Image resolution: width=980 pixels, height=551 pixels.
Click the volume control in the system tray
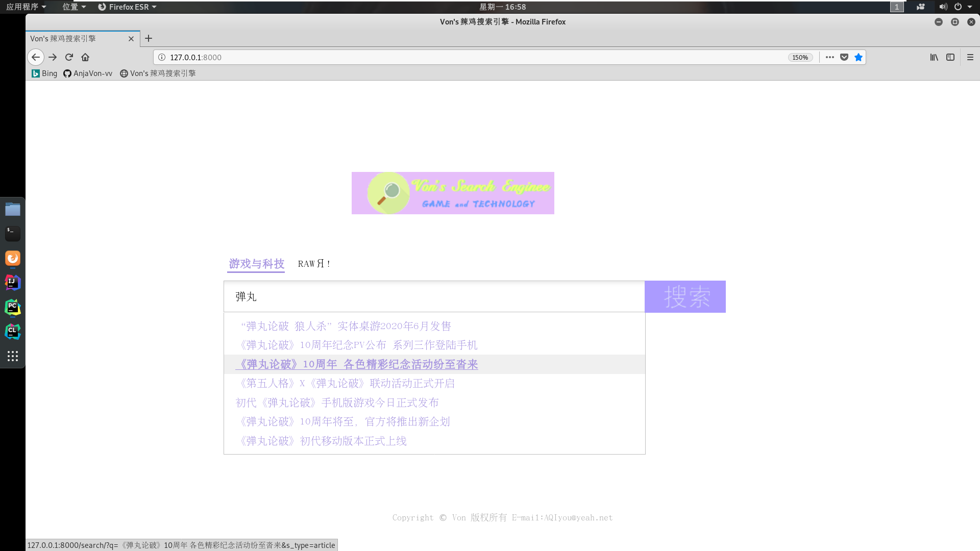[943, 7]
